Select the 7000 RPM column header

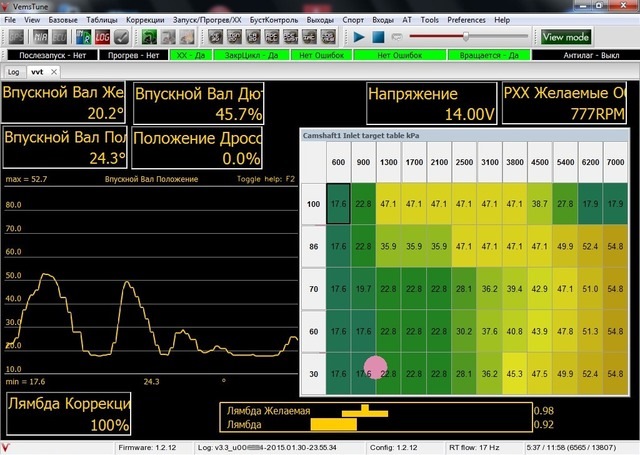click(x=616, y=162)
